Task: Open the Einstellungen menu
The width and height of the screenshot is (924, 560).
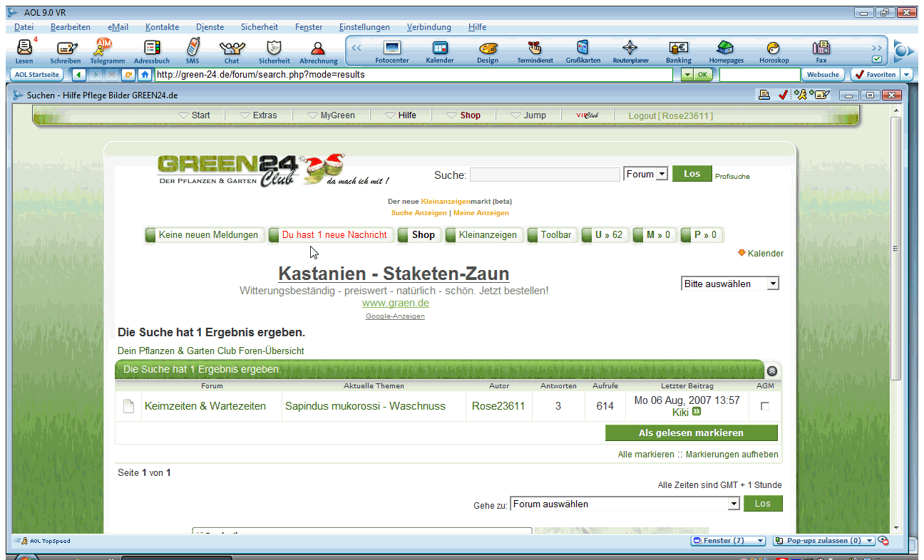Action: [364, 27]
